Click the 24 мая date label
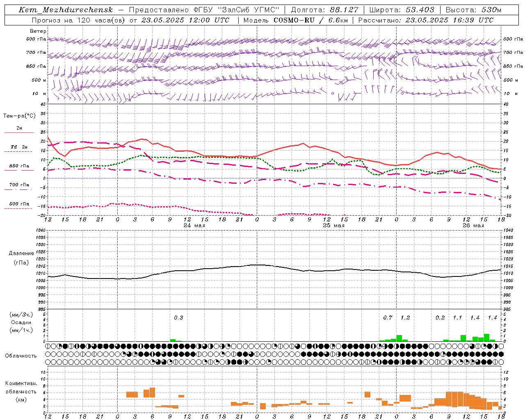Viewport: 525px width, 420px height. [194, 226]
